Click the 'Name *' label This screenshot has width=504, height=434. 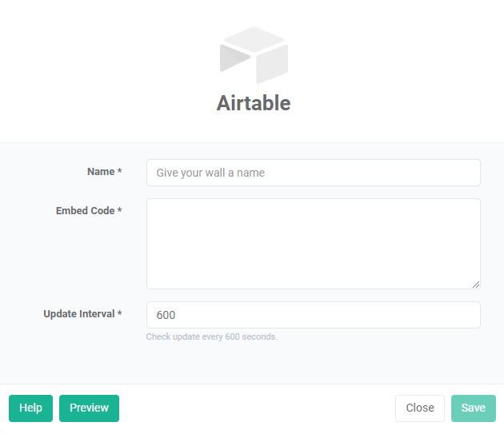tap(105, 172)
